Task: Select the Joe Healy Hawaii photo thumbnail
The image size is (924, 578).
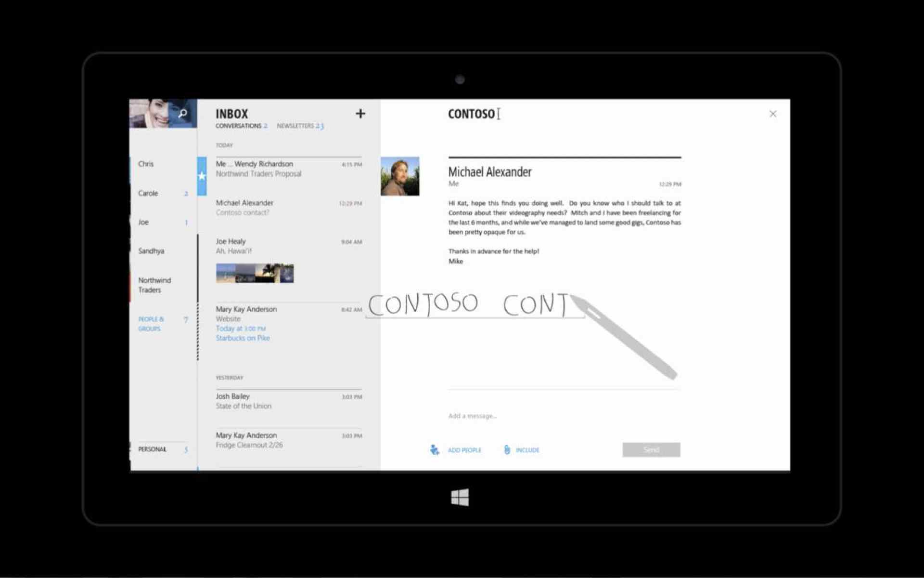Action: 255,273
